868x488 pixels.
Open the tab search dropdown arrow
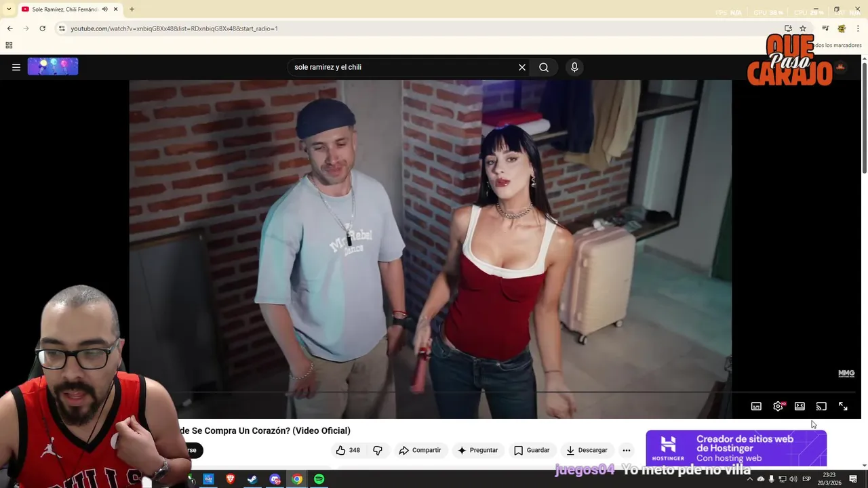pyautogui.click(x=8, y=9)
